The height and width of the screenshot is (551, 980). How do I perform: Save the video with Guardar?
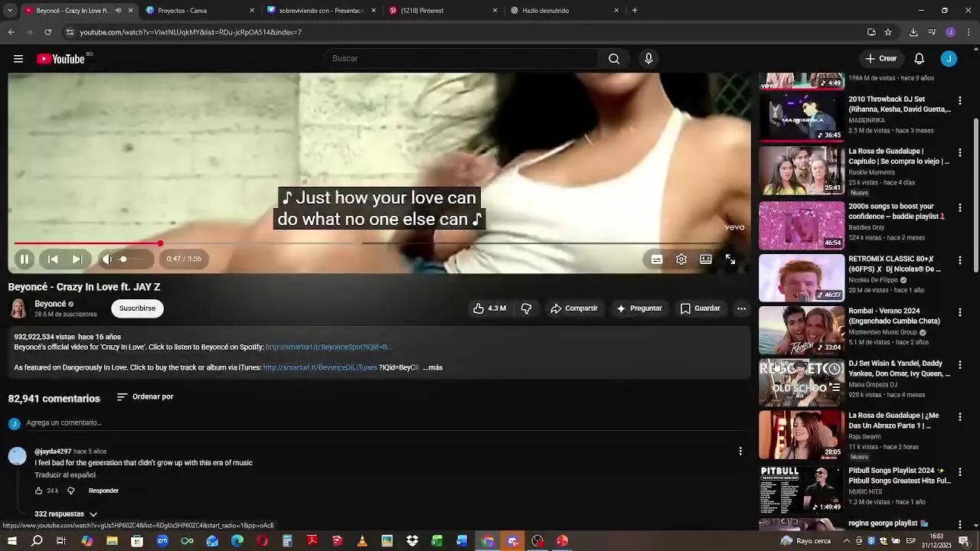[700, 308]
